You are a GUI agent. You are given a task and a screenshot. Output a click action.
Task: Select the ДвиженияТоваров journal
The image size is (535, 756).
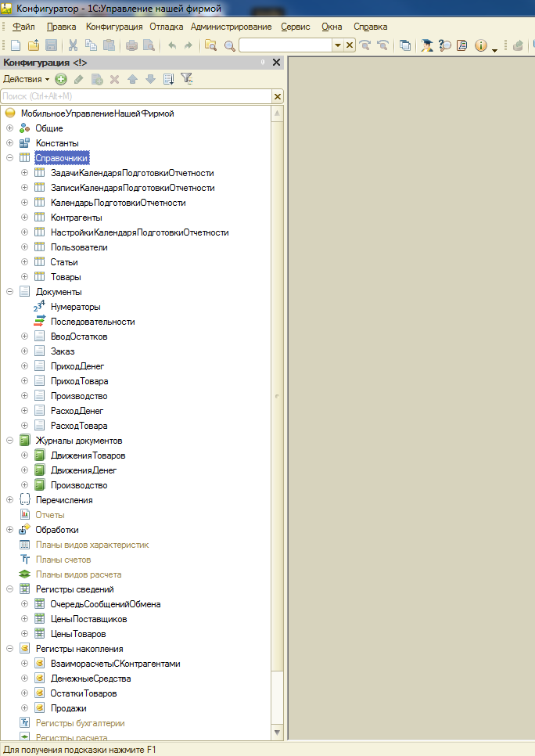tap(88, 455)
